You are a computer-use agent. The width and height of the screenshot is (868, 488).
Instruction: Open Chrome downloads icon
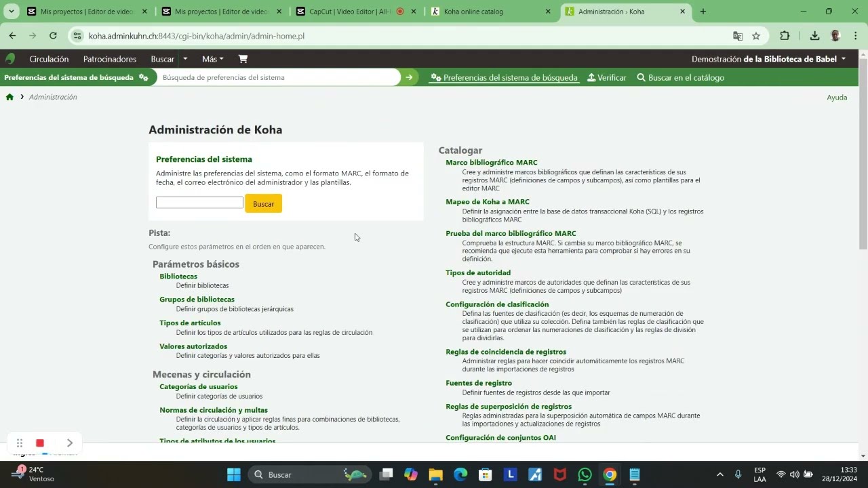pyautogui.click(x=814, y=36)
